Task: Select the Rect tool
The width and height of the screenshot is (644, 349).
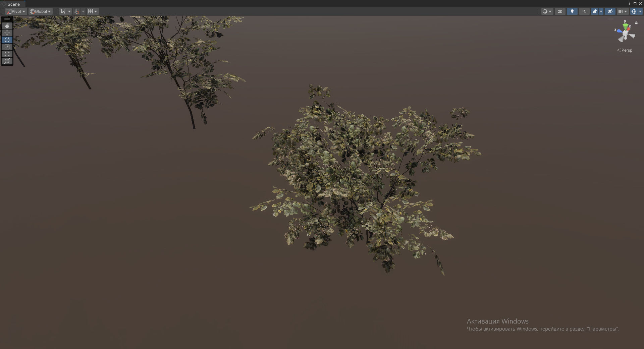Action: point(7,54)
